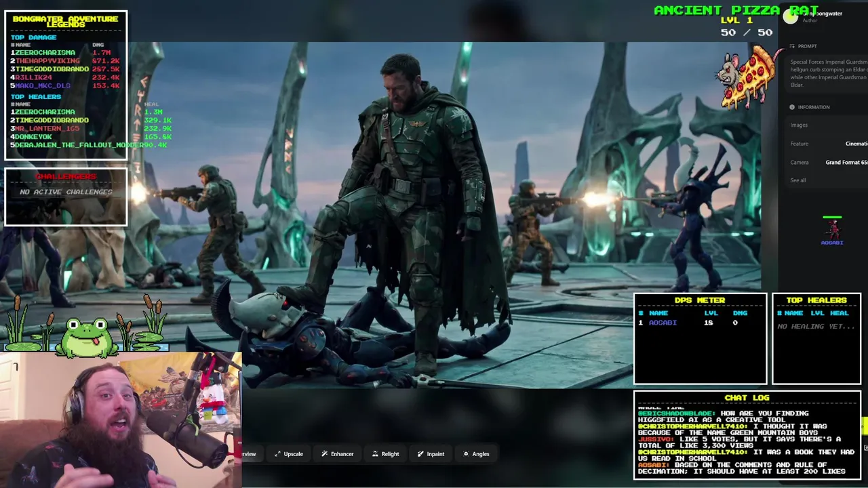Viewport: 868px width, 488px height.
Task: Click the author avatar circle
Action: [791, 18]
